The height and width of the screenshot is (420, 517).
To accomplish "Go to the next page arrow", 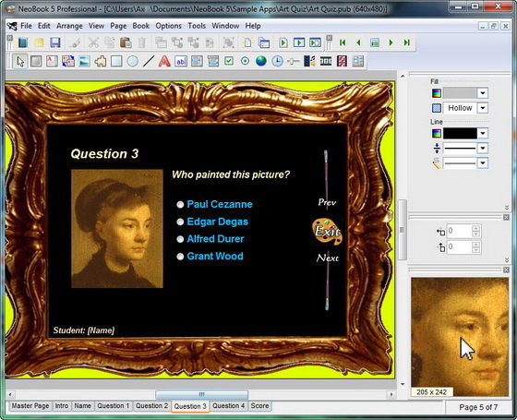I will click(391, 42).
